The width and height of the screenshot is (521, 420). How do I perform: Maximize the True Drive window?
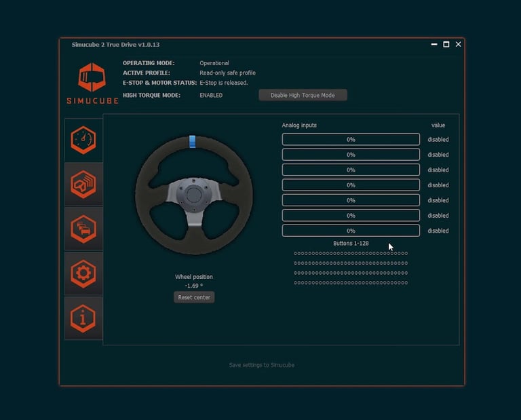click(446, 44)
